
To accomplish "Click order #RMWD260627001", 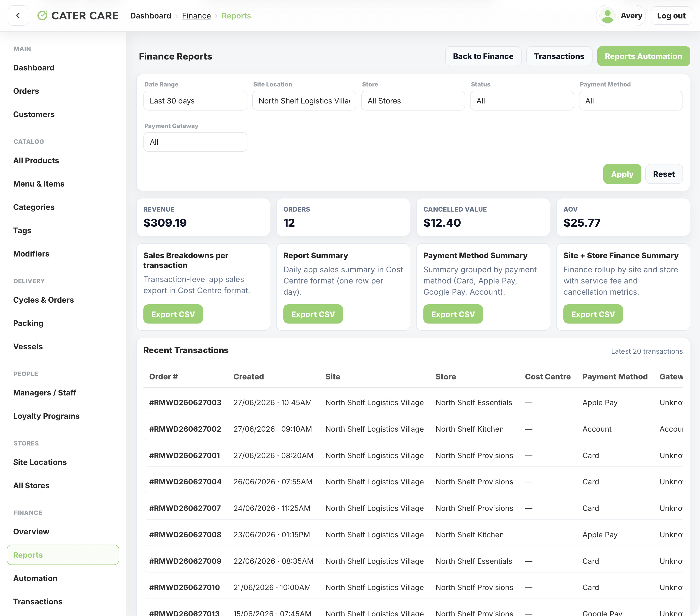I will (184, 455).
